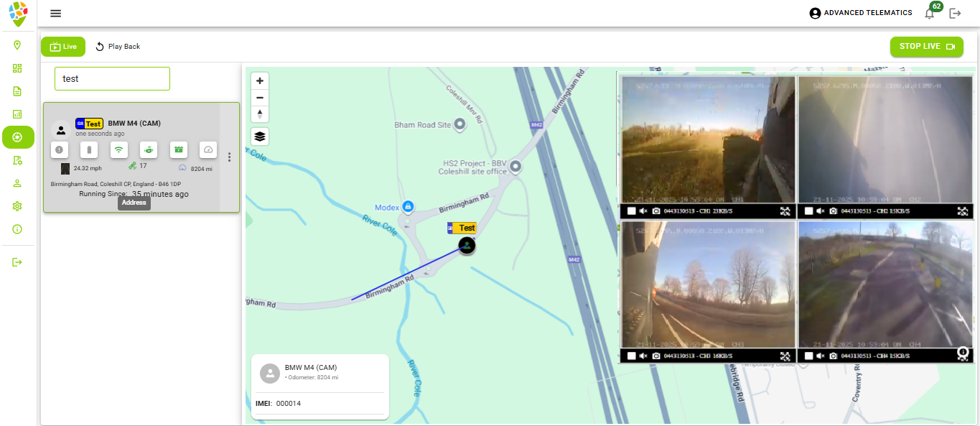
Task: Select the Live tab
Action: pos(63,47)
